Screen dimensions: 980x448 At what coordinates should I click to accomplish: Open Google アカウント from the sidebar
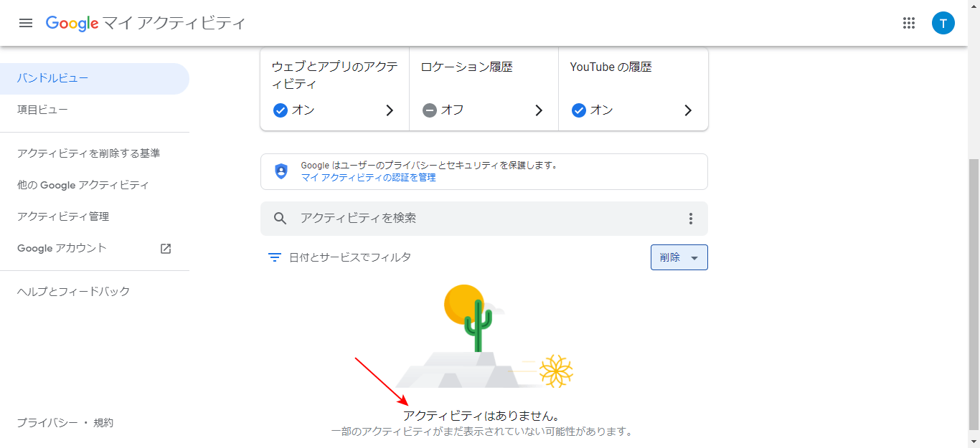coord(95,248)
